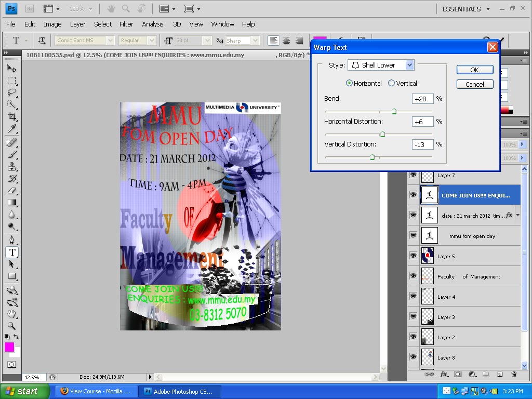This screenshot has width=532, height=399.
Task: Hide date : 21 march 2012 layer eye
Action: click(x=413, y=215)
